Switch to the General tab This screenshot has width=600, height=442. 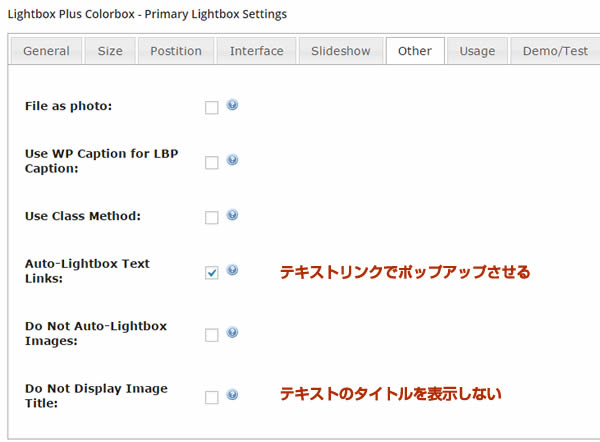[x=46, y=51]
